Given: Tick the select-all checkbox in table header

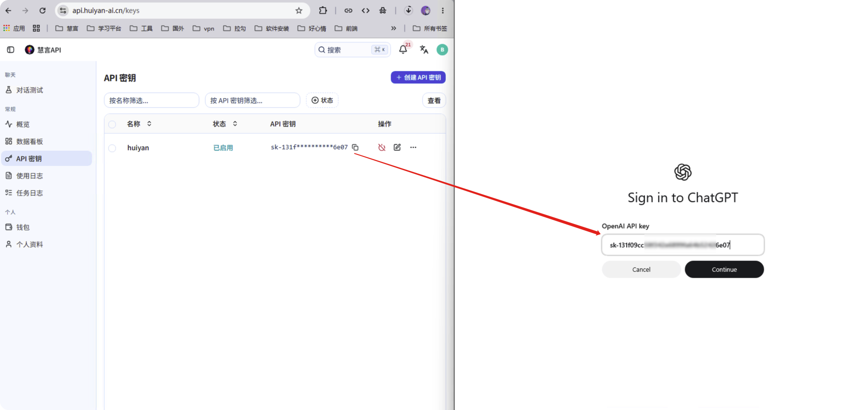Looking at the screenshot, I should click(112, 124).
